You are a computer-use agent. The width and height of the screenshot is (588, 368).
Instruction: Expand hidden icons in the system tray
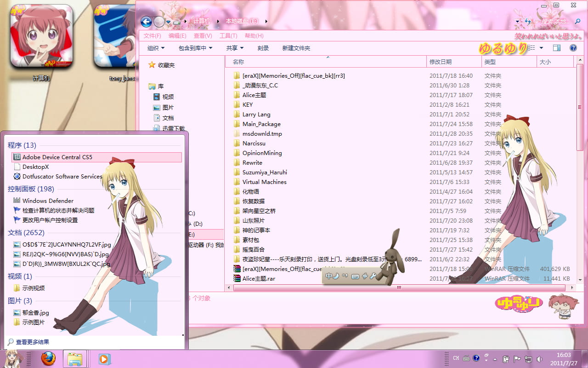(495, 358)
